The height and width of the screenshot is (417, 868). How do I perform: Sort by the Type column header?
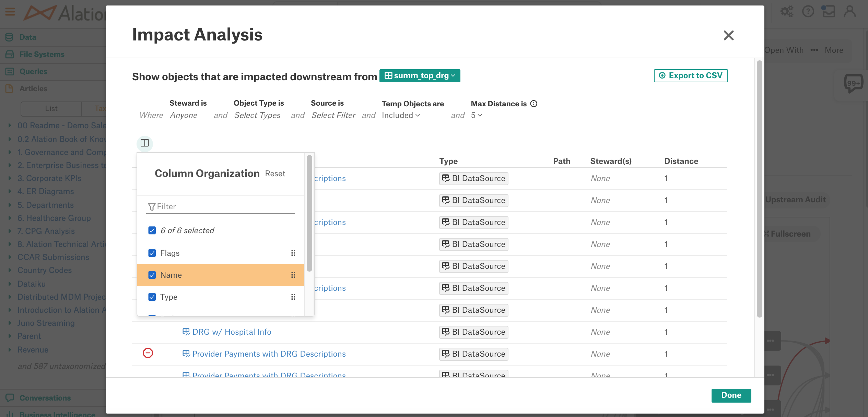[x=448, y=161]
